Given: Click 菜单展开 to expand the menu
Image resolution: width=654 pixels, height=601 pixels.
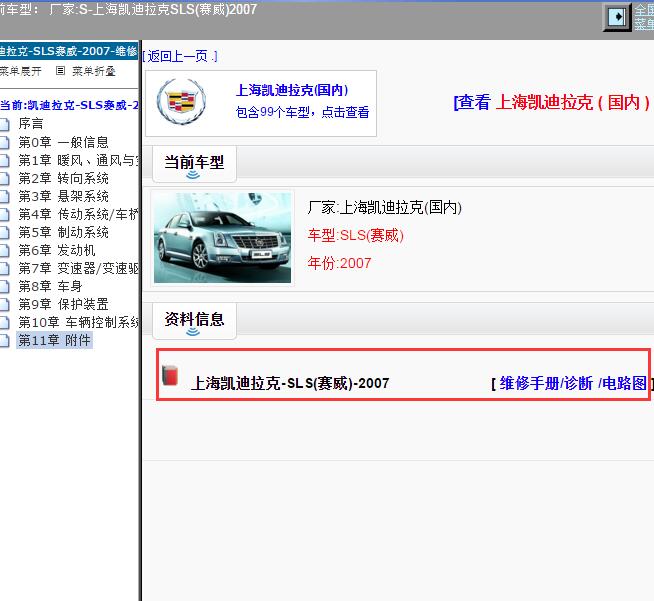Looking at the screenshot, I should point(20,71).
